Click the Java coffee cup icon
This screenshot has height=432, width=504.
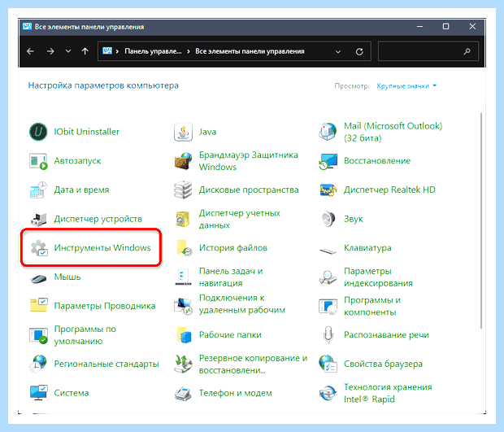(183, 132)
